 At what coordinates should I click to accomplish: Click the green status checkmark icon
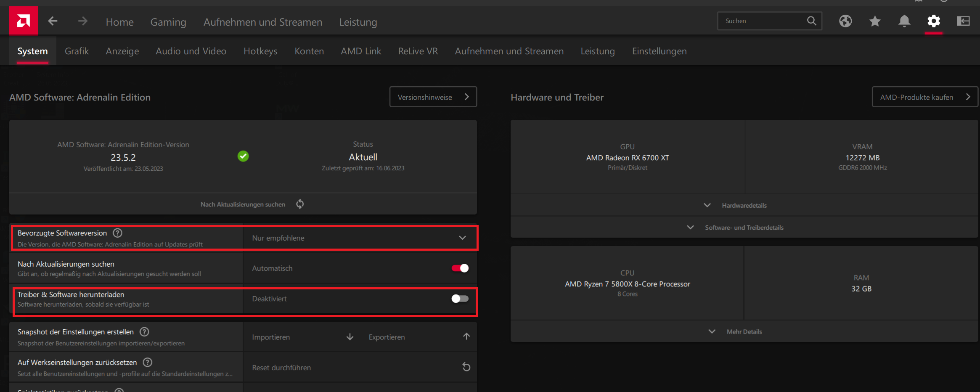(243, 156)
